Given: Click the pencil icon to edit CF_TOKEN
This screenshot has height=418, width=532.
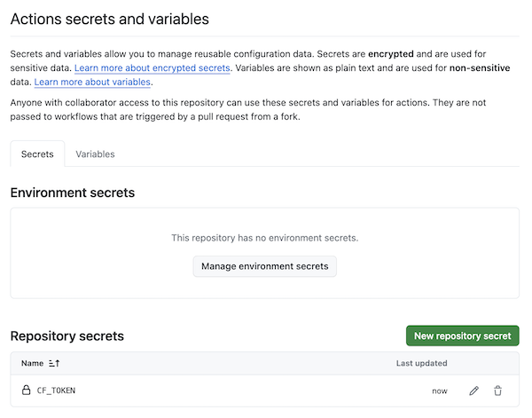Looking at the screenshot, I should (x=474, y=390).
